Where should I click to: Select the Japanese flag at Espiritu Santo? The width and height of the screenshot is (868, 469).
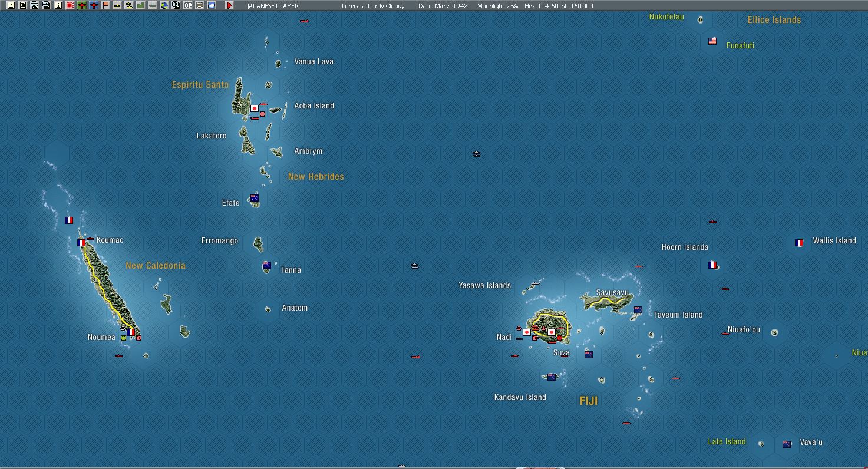click(255, 108)
